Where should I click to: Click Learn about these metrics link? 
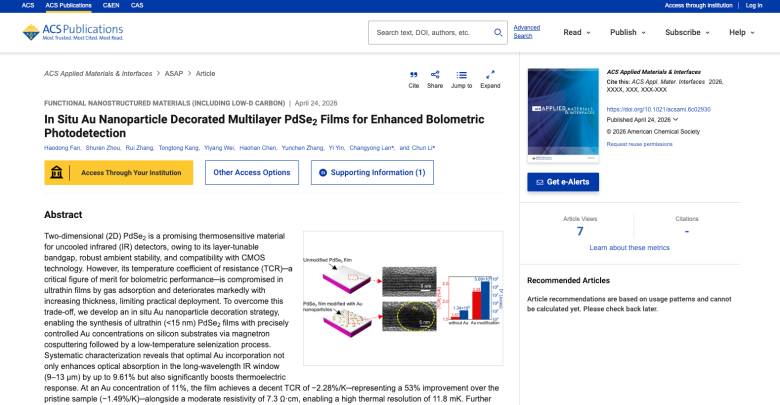tap(629, 248)
